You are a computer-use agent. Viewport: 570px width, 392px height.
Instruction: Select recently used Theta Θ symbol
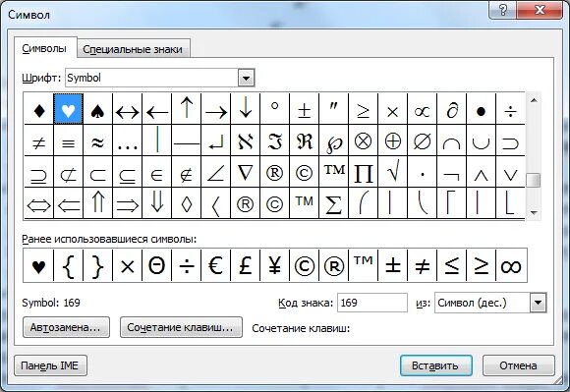[x=156, y=265]
